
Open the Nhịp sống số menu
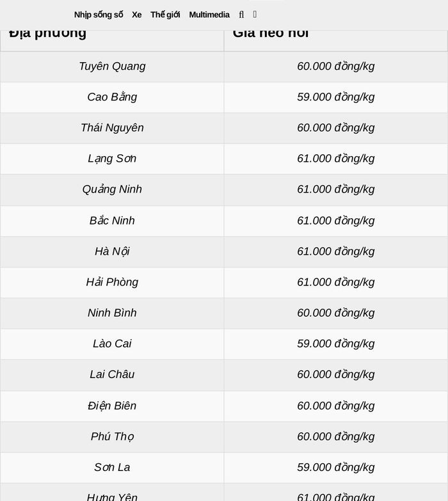[99, 15]
